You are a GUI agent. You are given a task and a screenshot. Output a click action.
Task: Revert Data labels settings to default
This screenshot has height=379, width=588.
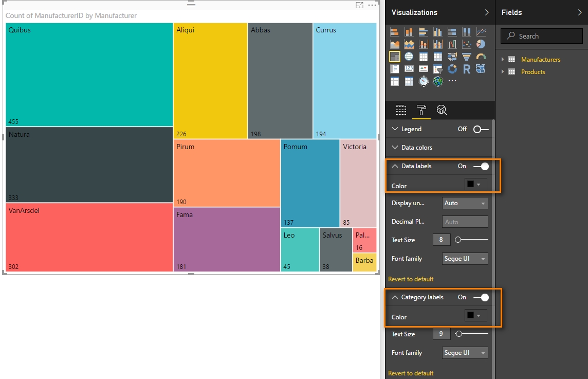coord(411,279)
